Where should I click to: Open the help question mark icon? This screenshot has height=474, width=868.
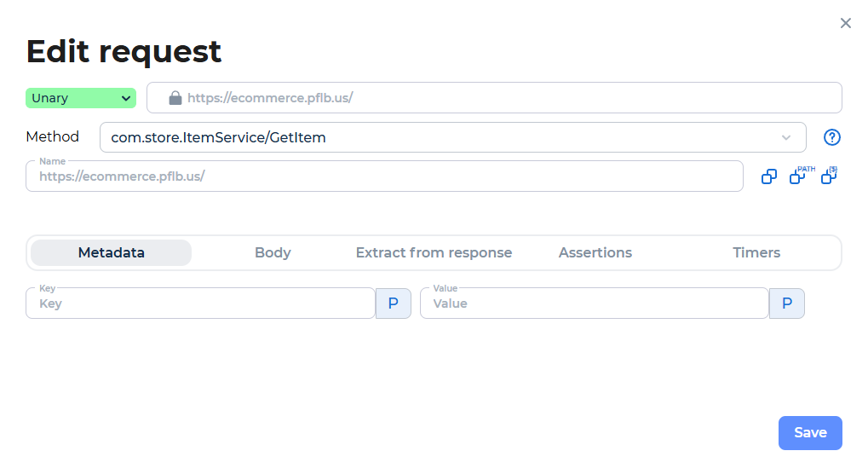832,137
